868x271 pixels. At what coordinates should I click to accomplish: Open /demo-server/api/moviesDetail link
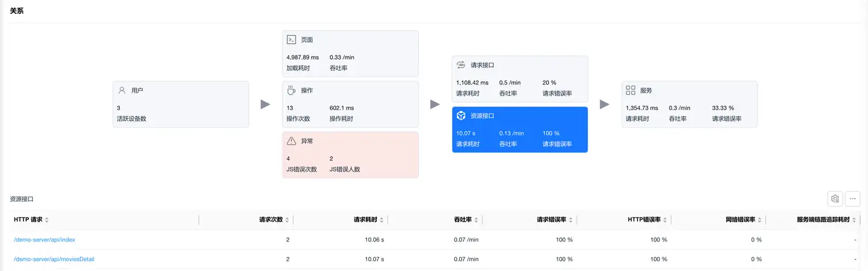tap(54, 260)
